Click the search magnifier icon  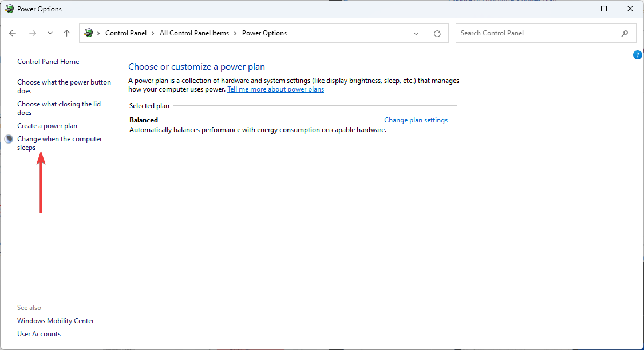tap(625, 33)
